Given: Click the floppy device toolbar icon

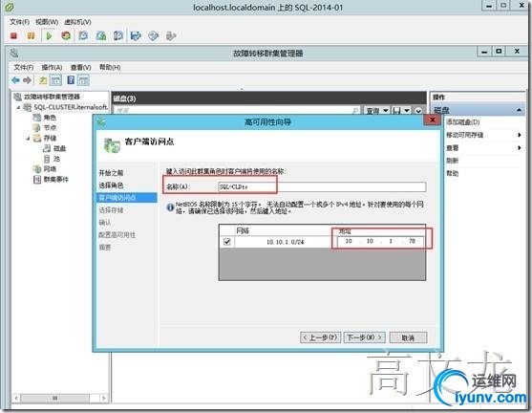Looking at the screenshot, I should [x=136, y=35].
